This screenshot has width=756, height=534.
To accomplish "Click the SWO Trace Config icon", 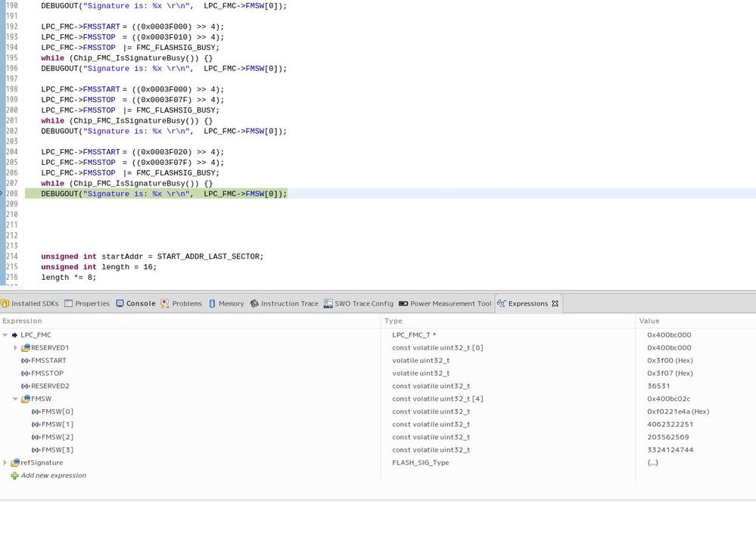I will pyautogui.click(x=328, y=303).
